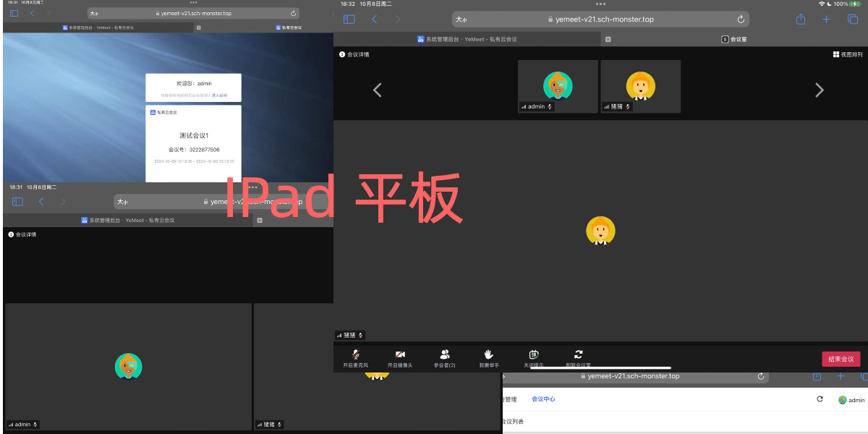Viewport: 868px width, 434px height.
Task: Click the right chevron in the participant strip
Action: (820, 90)
